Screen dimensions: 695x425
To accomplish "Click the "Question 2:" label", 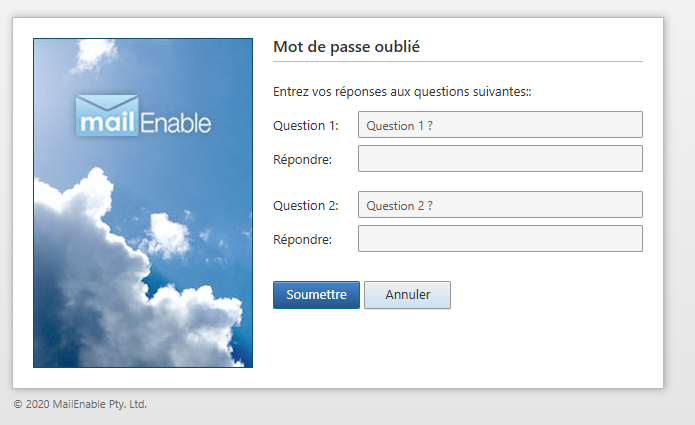I will point(306,206).
